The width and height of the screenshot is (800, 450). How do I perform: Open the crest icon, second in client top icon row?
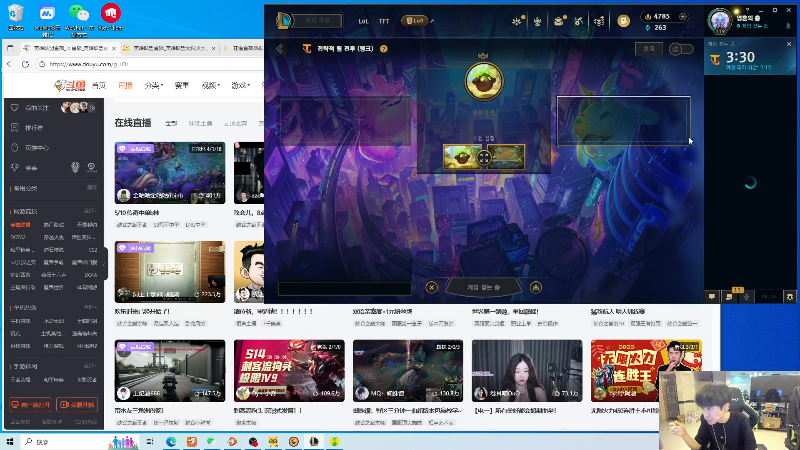[537, 21]
